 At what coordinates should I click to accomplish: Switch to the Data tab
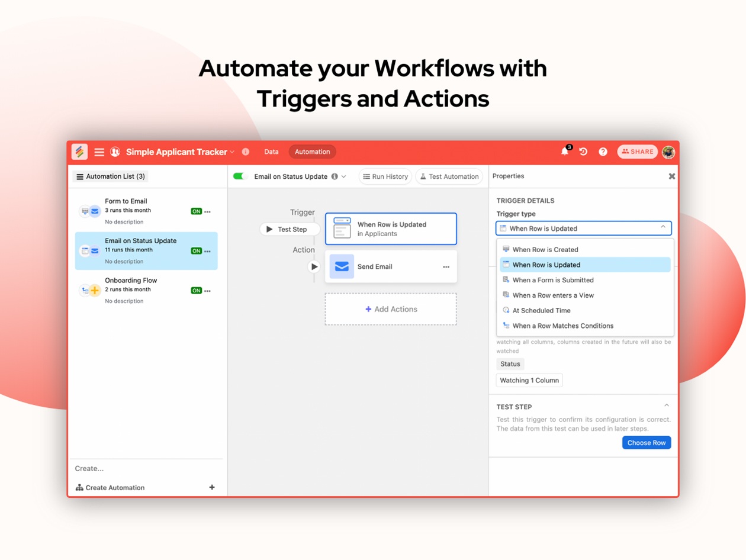[x=271, y=152]
